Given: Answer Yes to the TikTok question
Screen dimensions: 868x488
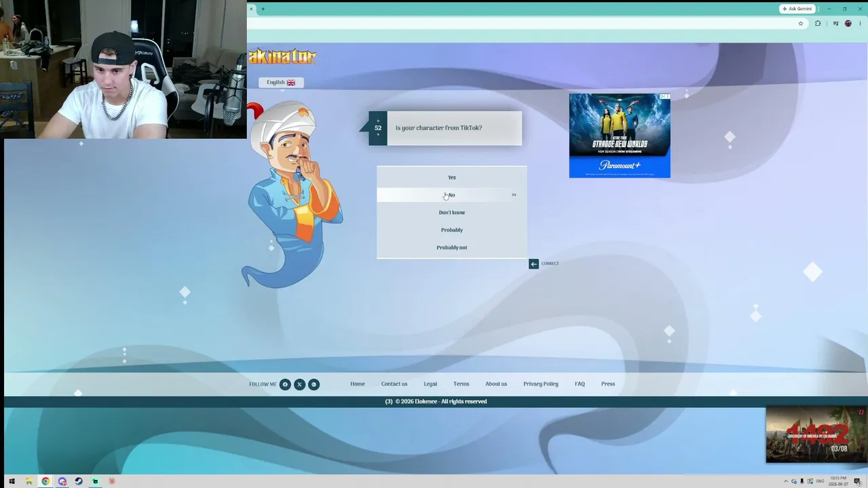Looking at the screenshot, I should 452,178.
